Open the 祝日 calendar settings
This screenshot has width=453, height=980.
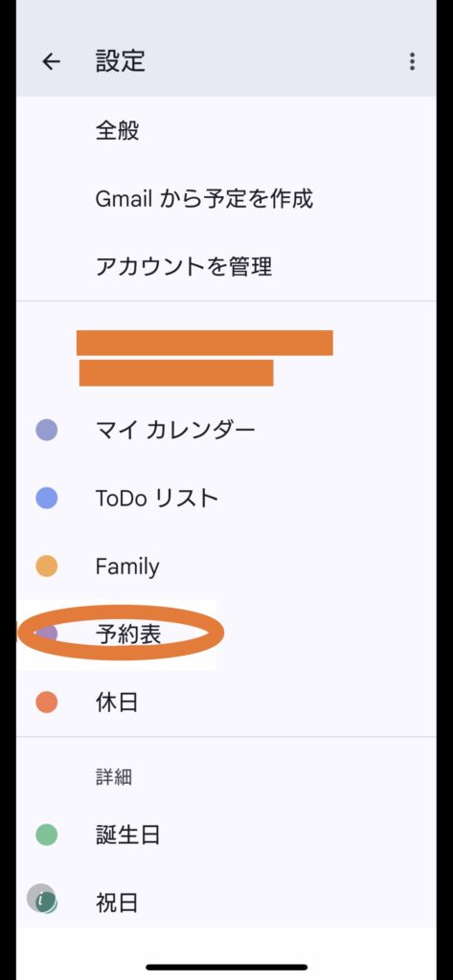point(226,902)
